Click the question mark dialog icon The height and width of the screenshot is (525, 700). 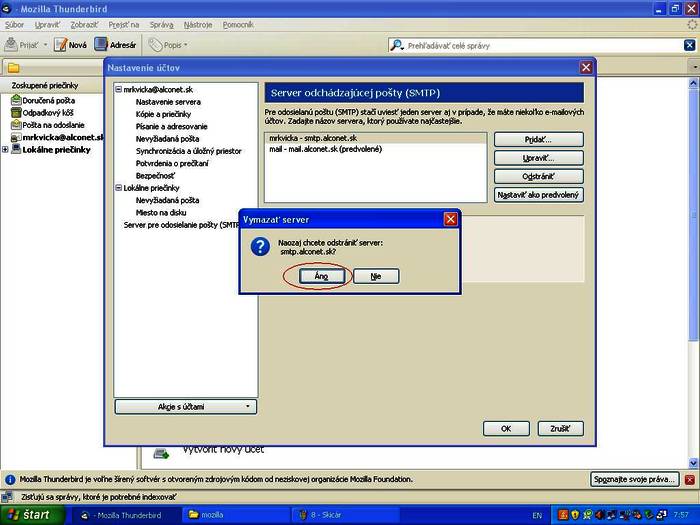(260, 246)
